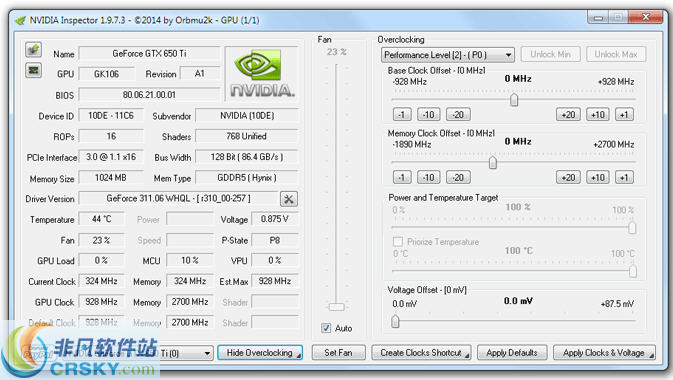Click the Voltage Offset slider thumb
Image resolution: width=673 pixels, height=380 pixels.
pyautogui.click(x=395, y=321)
